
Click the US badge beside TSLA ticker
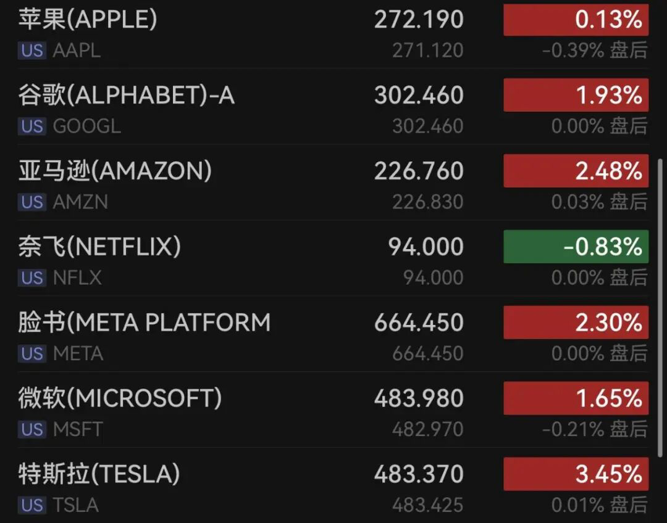click(x=32, y=505)
